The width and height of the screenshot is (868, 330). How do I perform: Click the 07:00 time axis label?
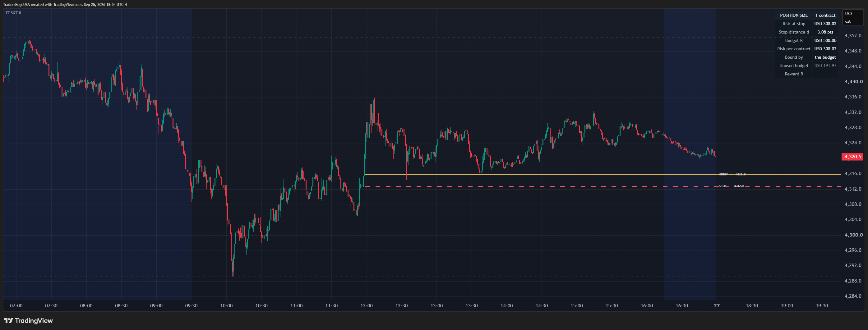click(x=16, y=306)
